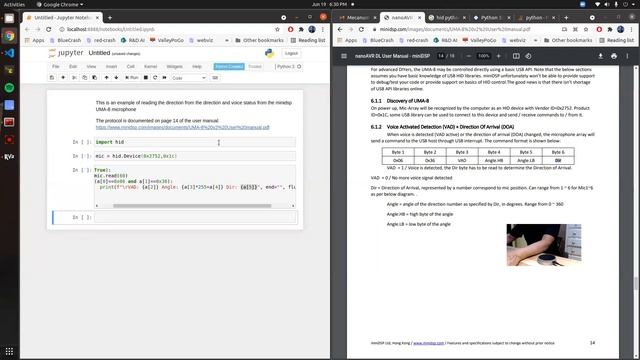The width and height of the screenshot is (640, 360).
Task: Cut the selected cell with the scissors icon
Action: (x=74, y=78)
